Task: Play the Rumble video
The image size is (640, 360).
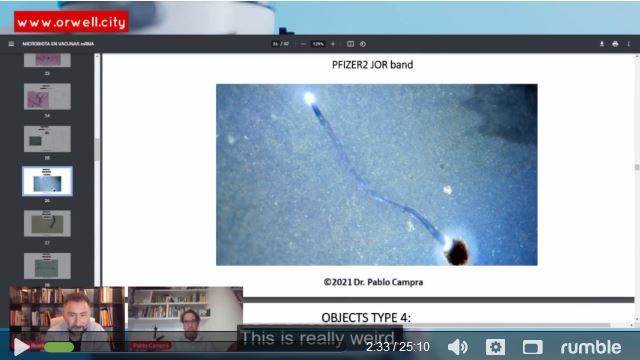Action: [x=21, y=347]
